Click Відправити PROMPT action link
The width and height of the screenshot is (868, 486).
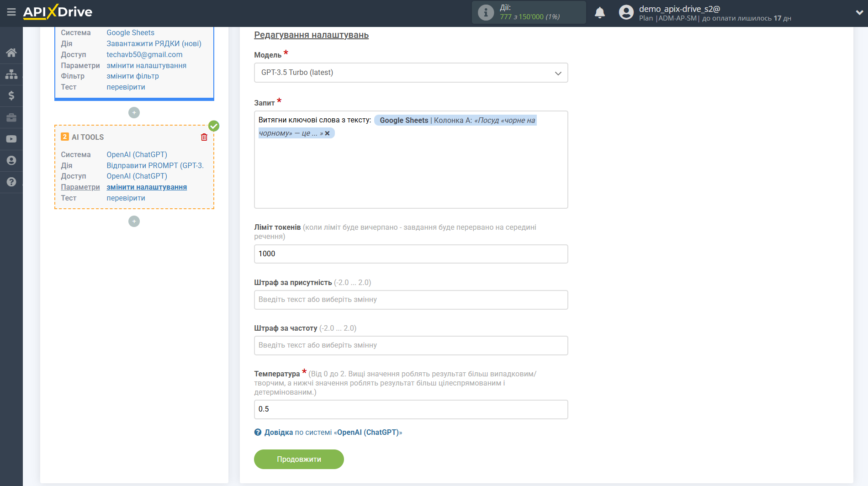coord(155,165)
